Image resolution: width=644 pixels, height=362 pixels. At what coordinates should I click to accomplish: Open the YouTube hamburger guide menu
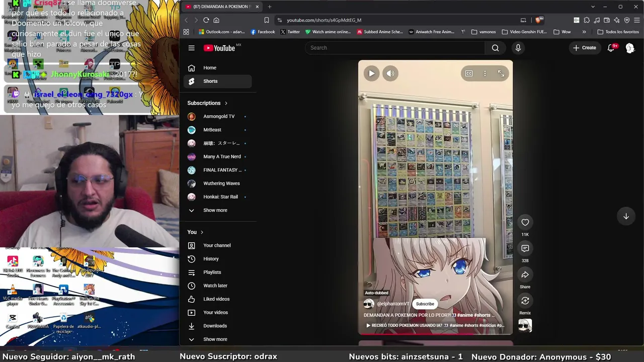(x=191, y=48)
